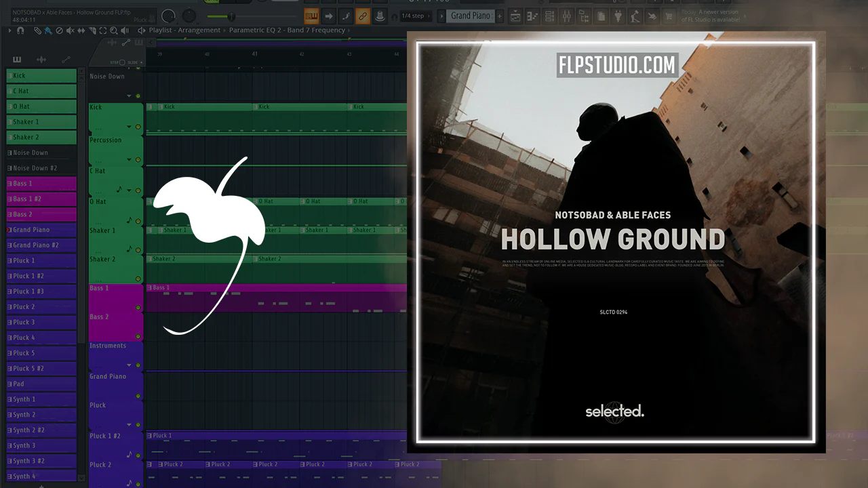
Task: Mute the Kick track
Action: click(x=138, y=127)
